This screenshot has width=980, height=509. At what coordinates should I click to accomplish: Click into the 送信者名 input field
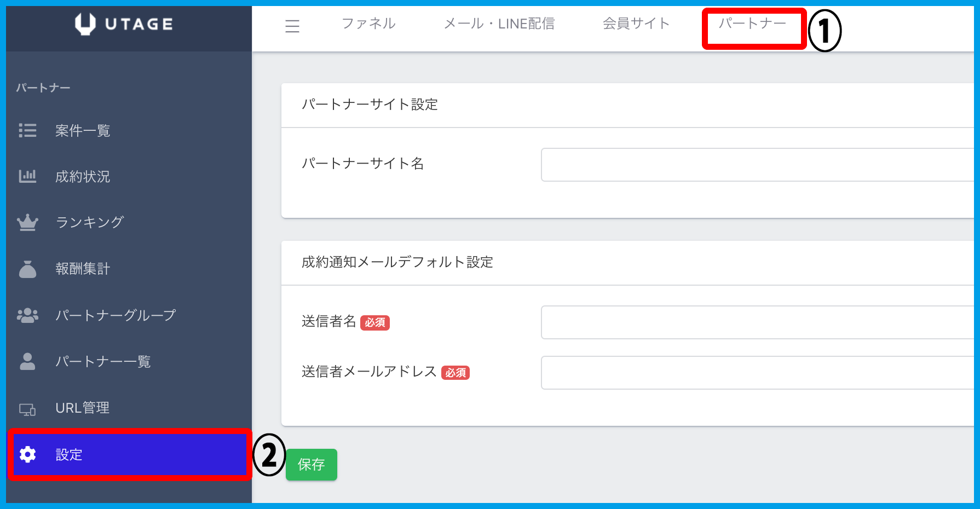click(757, 322)
